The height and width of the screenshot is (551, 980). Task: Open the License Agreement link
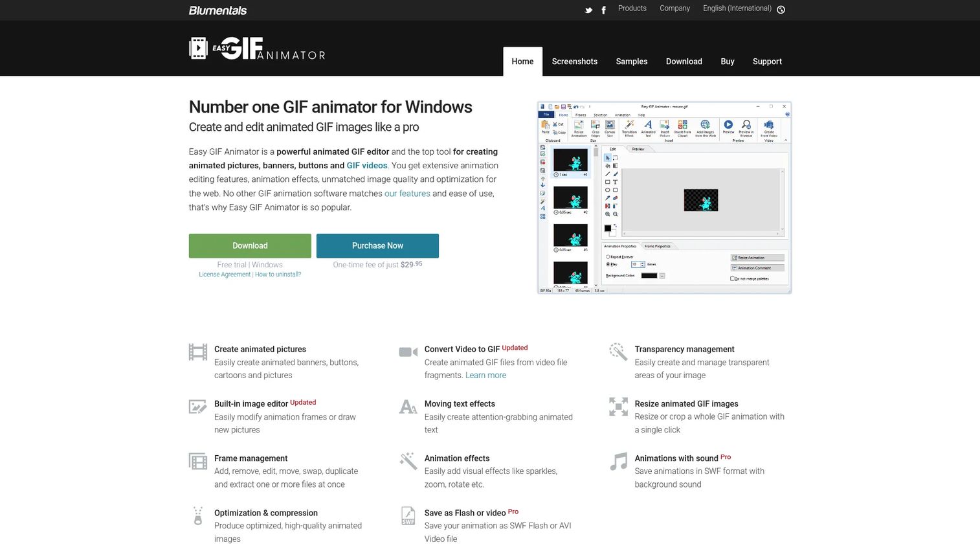click(x=225, y=275)
